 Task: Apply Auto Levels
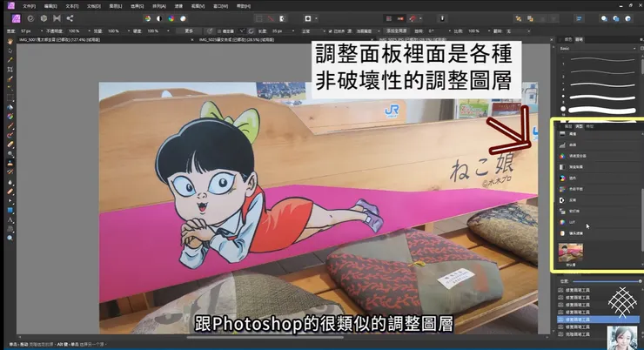(x=147, y=18)
